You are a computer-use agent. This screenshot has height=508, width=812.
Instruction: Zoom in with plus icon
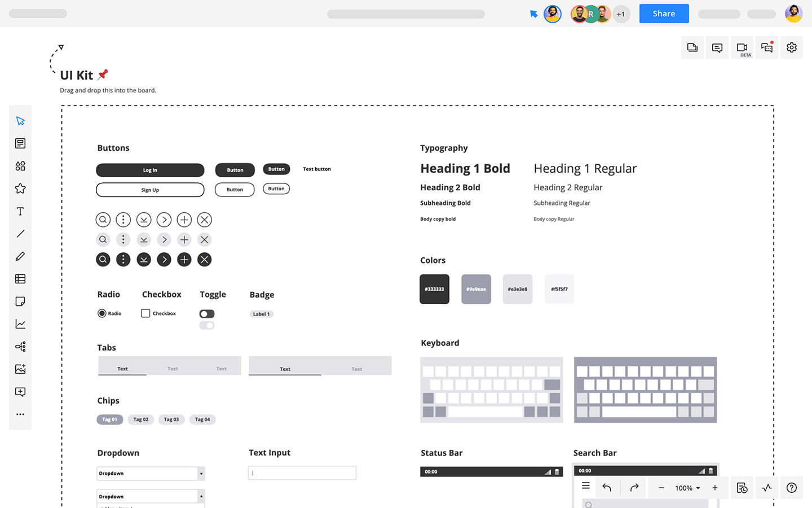(715, 488)
